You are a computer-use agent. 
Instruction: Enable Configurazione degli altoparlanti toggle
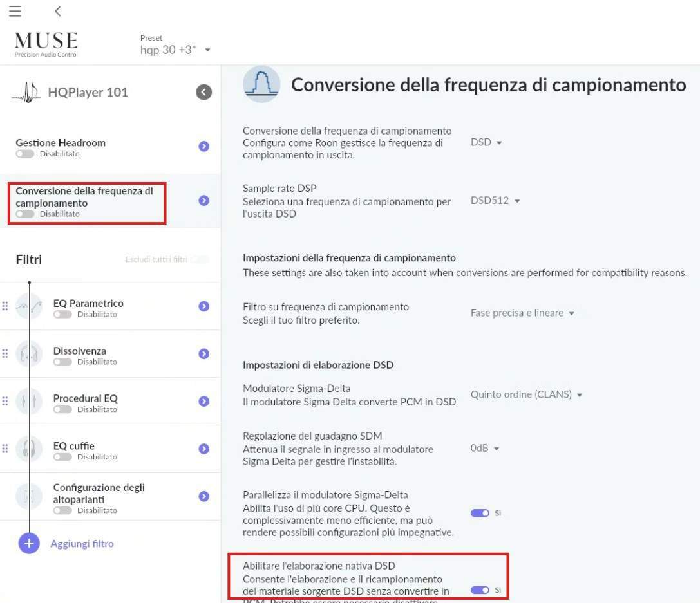coord(62,511)
